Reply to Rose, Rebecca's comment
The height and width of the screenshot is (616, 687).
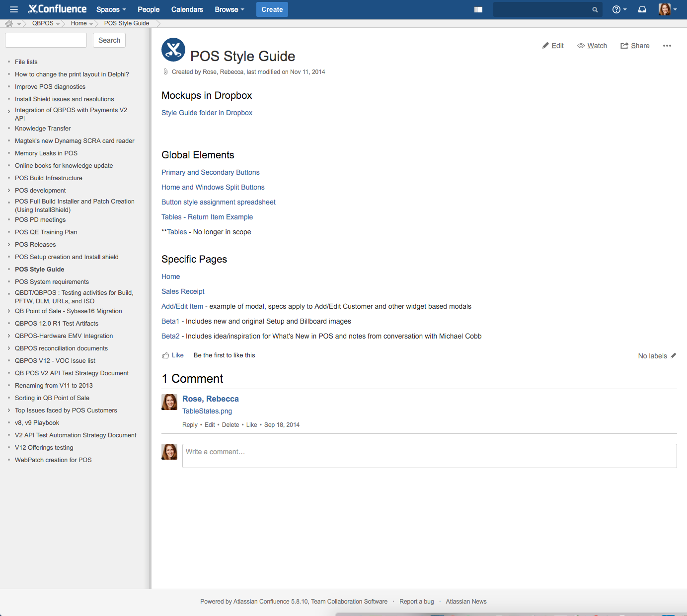(190, 425)
